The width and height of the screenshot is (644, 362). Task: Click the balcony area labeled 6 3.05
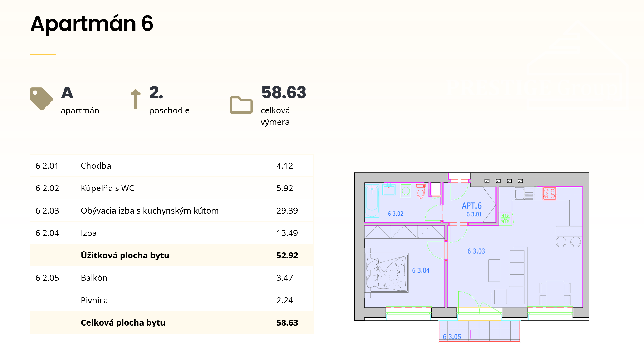479,331
